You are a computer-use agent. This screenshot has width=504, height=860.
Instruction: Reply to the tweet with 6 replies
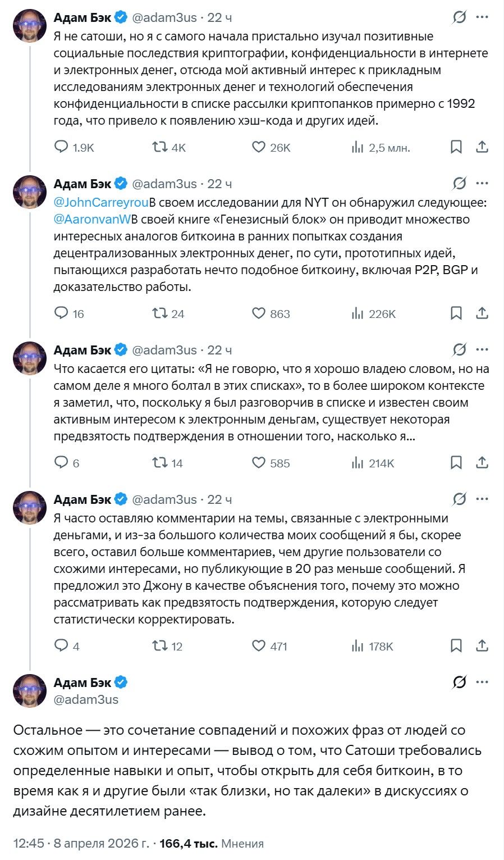tap(61, 463)
